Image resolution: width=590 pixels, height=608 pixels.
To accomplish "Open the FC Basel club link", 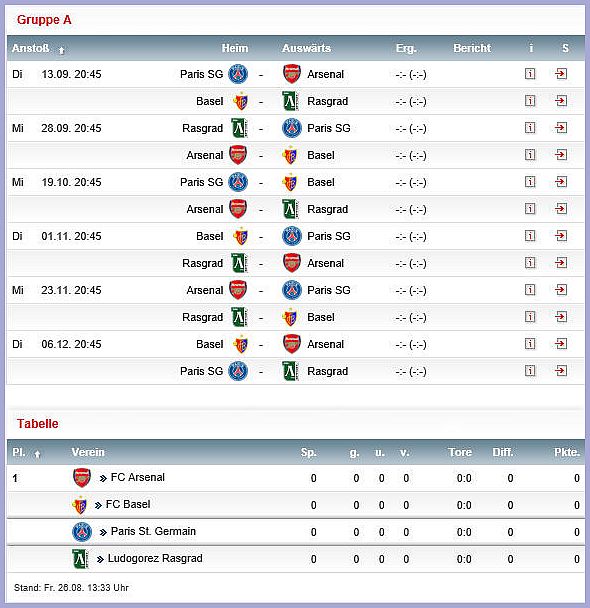I will 128,504.
